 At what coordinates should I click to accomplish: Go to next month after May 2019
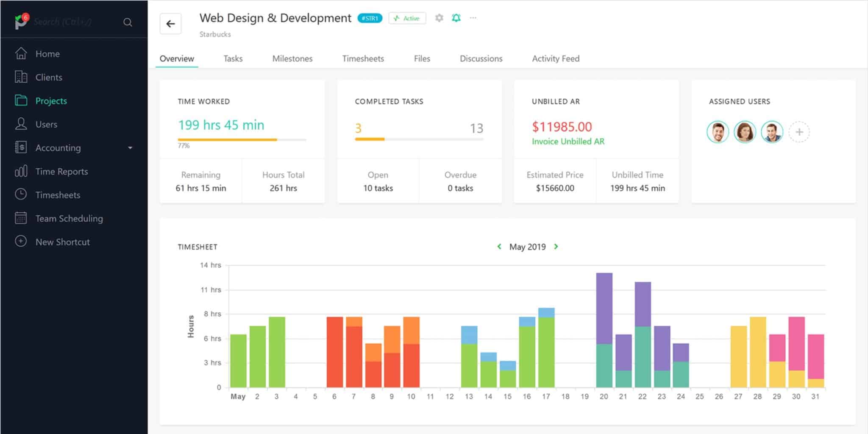pos(556,247)
